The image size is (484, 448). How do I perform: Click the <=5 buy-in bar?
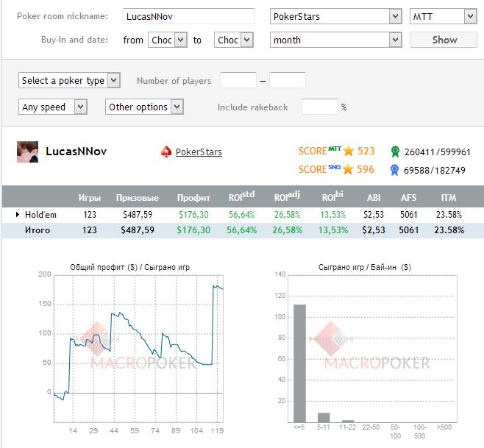299,363
